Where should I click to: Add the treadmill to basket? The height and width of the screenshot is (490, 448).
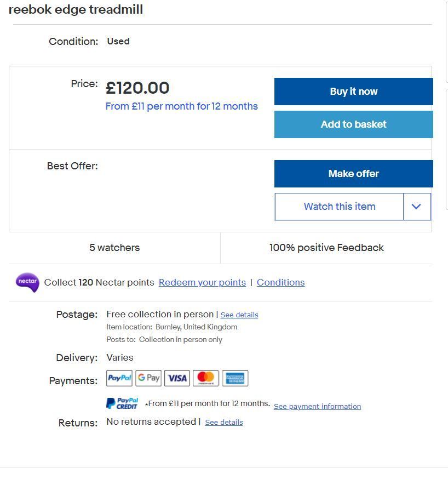pos(354,124)
